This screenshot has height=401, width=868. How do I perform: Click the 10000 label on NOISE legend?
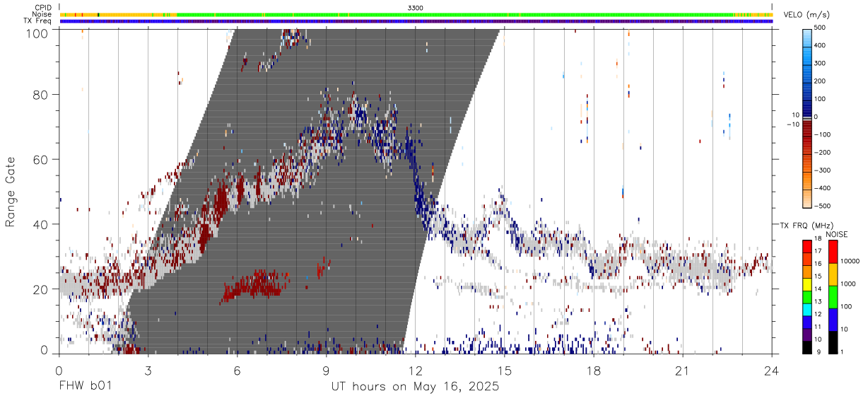click(x=850, y=261)
